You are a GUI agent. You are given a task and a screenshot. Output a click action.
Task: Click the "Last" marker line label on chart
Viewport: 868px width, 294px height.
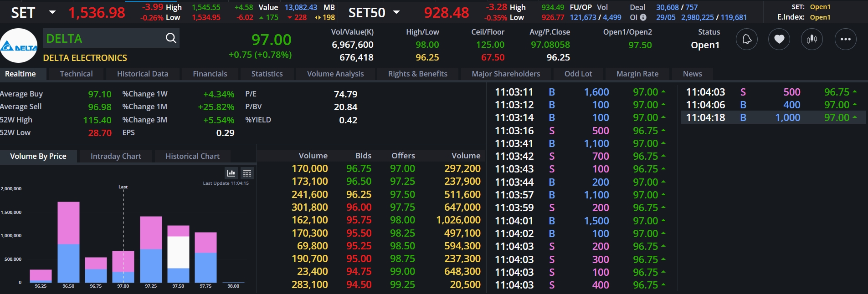tap(123, 187)
